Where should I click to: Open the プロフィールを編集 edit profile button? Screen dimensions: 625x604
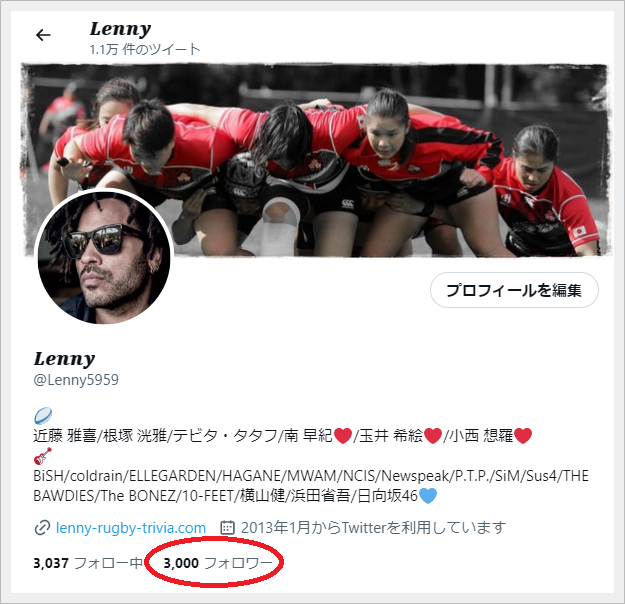[x=514, y=290]
